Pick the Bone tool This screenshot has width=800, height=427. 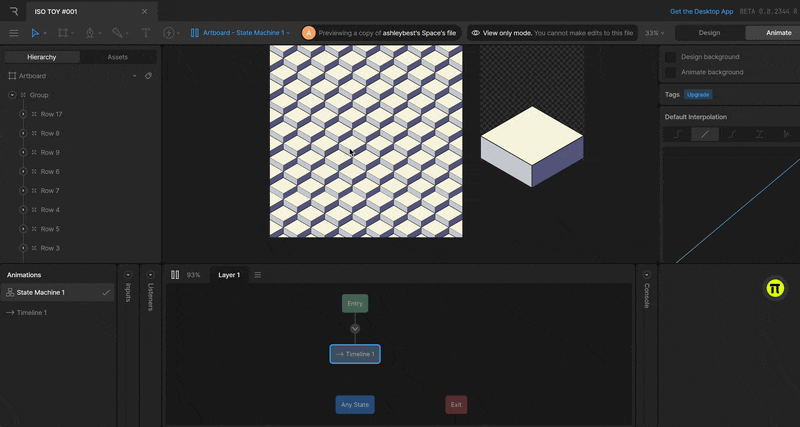tap(117, 33)
